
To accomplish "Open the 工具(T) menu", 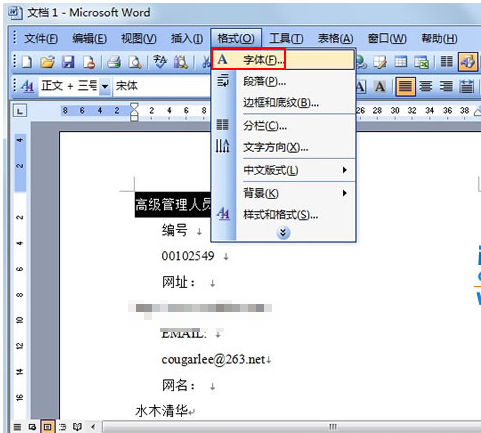I will 286,39.
